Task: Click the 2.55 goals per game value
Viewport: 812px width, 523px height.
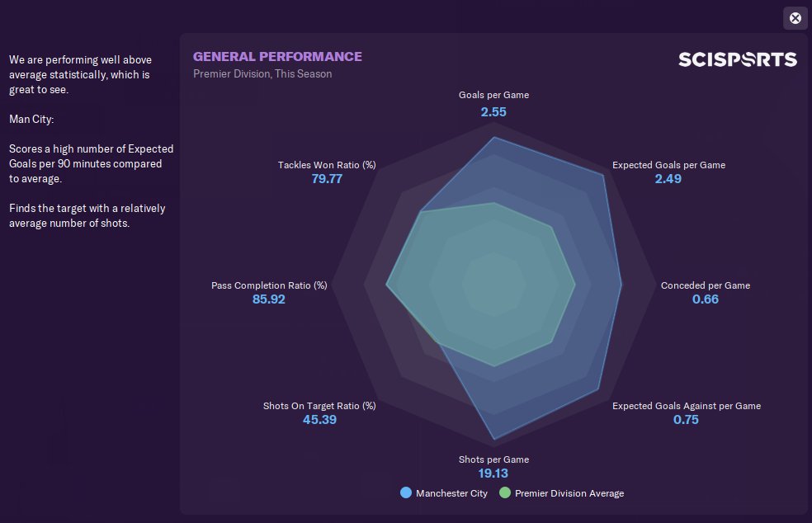Action: pyautogui.click(x=493, y=111)
